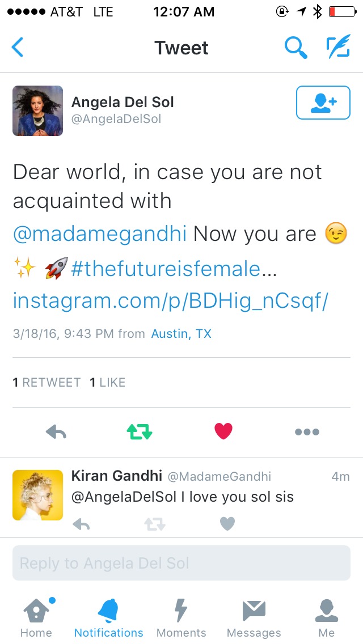Follow Angela Del Sol with add-user button
The image size is (363, 644).
[x=323, y=103]
